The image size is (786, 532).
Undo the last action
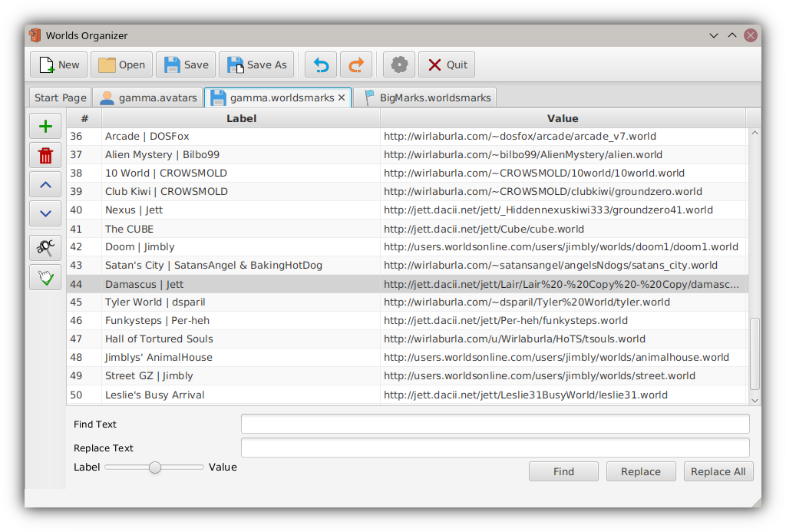pyautogui.click(x=321, y=65)
